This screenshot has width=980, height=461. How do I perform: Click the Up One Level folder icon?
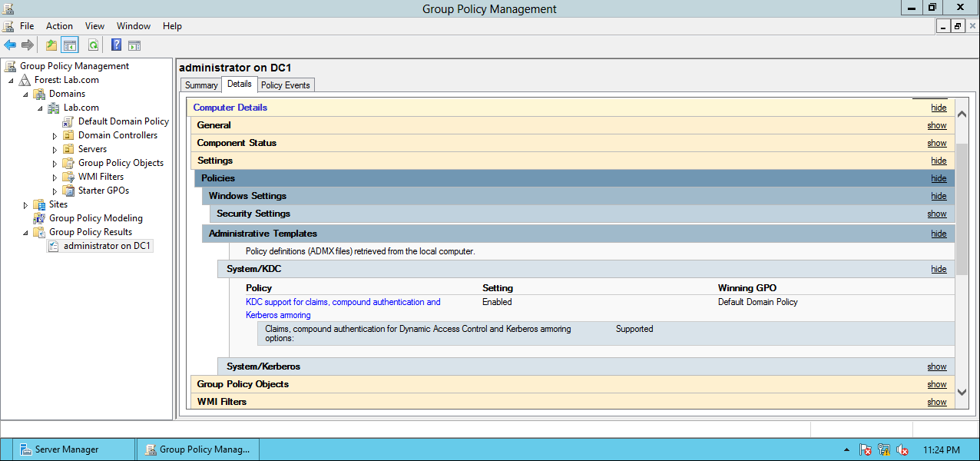(x=51, y=45)
